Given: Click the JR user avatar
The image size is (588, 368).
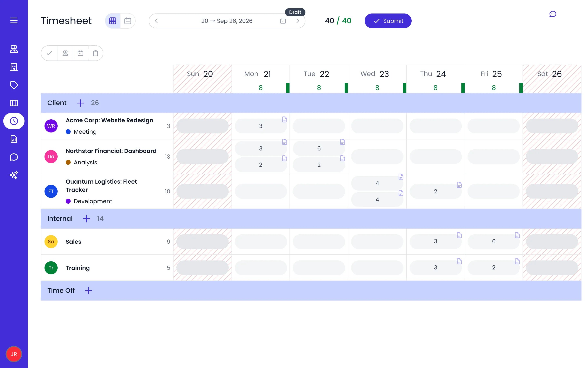Looking at the screenshot, I should pyautogui.click(x=14, y=354).
